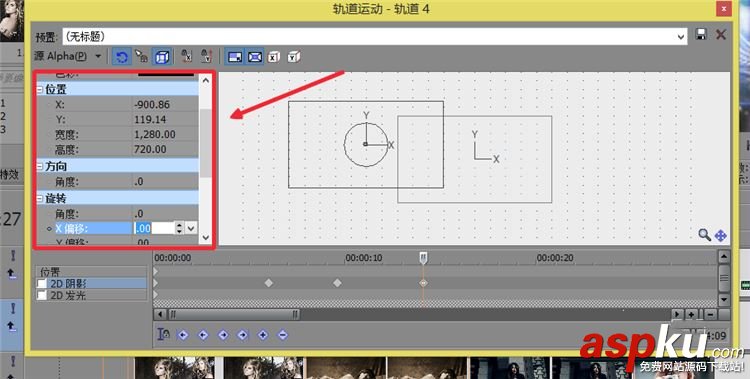
Task: Toggle the X 偏移 keyframe animation dot
Action: point(49,229)
